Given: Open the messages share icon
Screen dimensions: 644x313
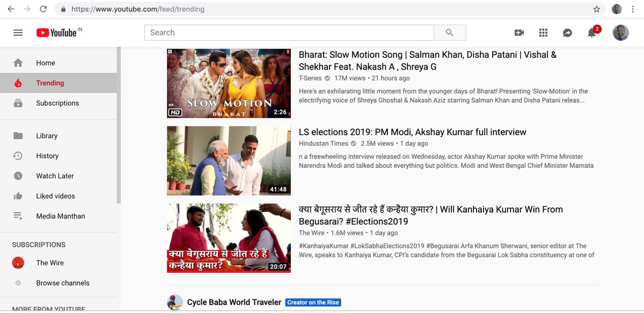Looking at the screenshot, I should click(567, 33).
